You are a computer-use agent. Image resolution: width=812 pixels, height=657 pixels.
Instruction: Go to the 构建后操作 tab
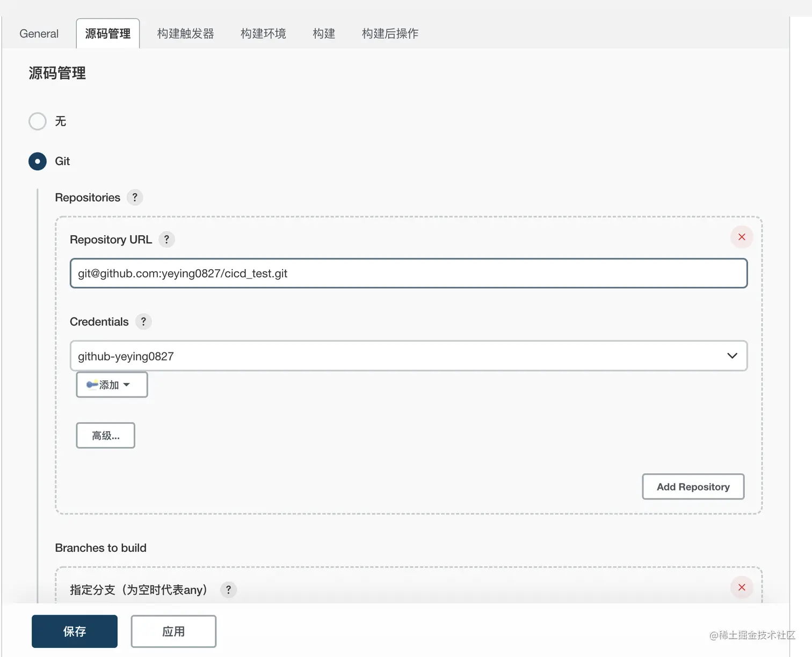[x=390, y=33]
